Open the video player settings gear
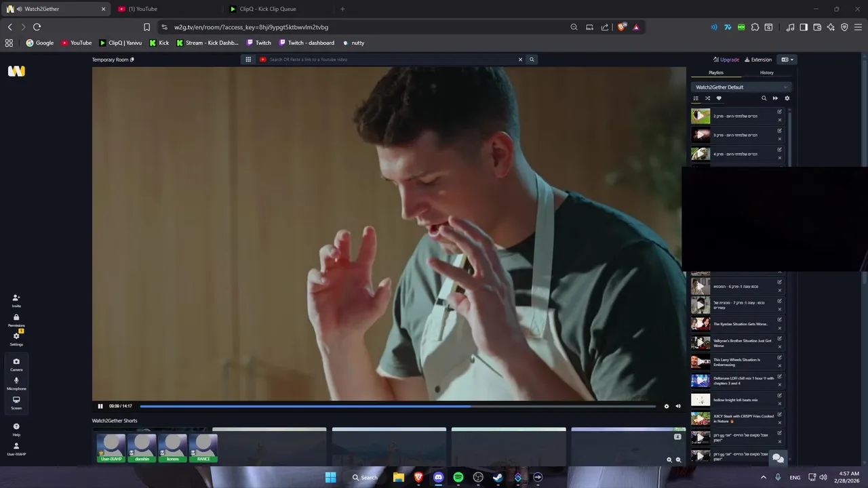The height and width of the screenshot is (488, 868). pyautogui.click(x=667, y=406)
